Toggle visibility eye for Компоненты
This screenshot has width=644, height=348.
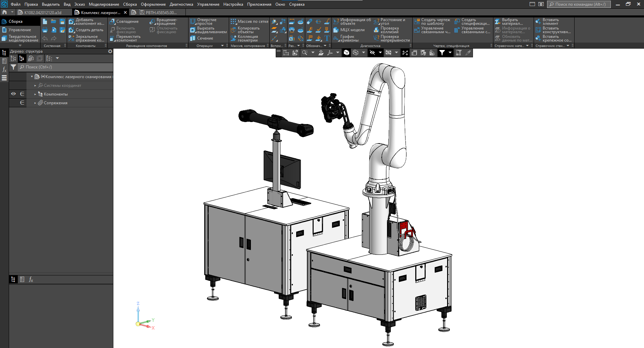coord(13,94)
